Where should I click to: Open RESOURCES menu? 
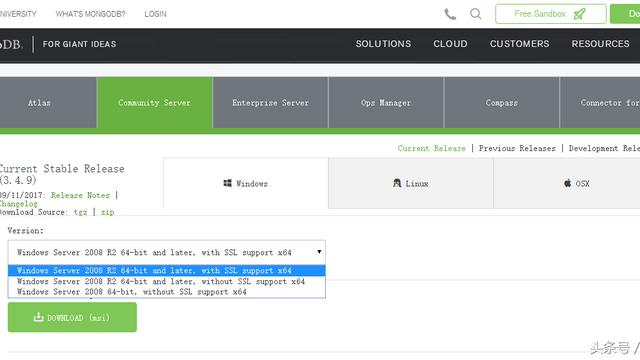click(600, 44)
